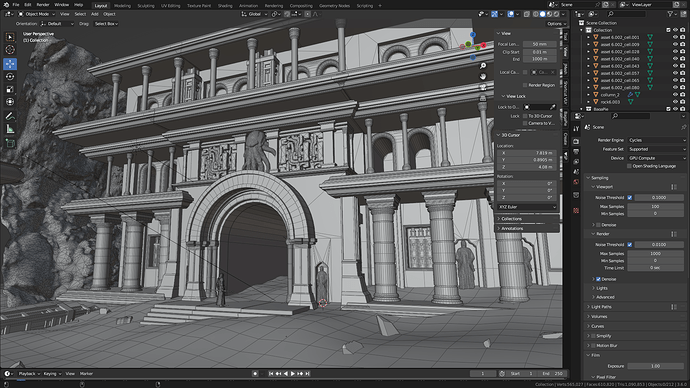Open the File menu
The height and width of the screenshot is (388, 690).
click(16, 5)
